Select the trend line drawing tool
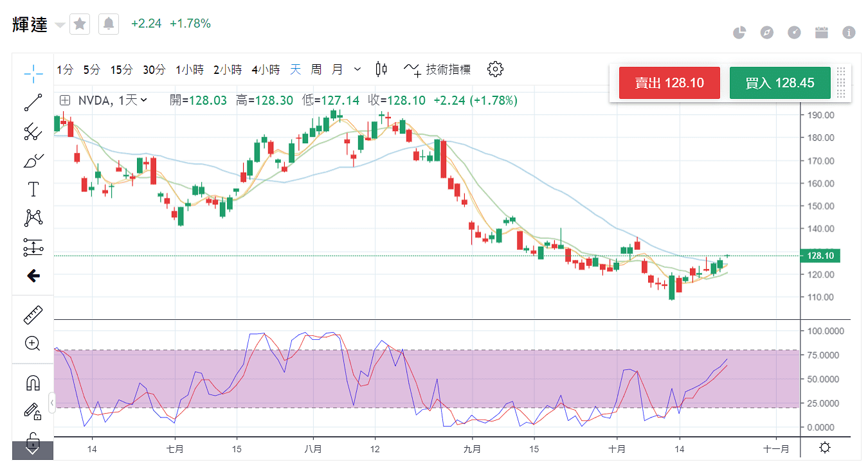 [x=33, y=102]
